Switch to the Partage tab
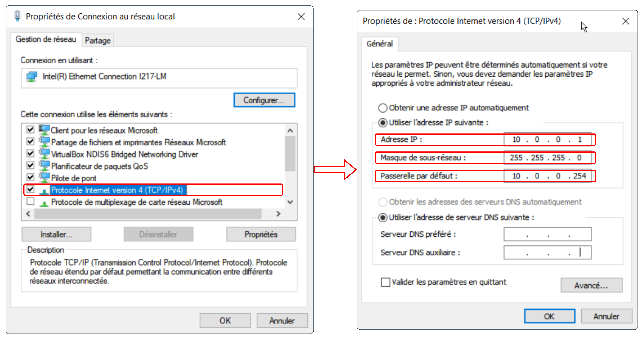 coord(98,40)
